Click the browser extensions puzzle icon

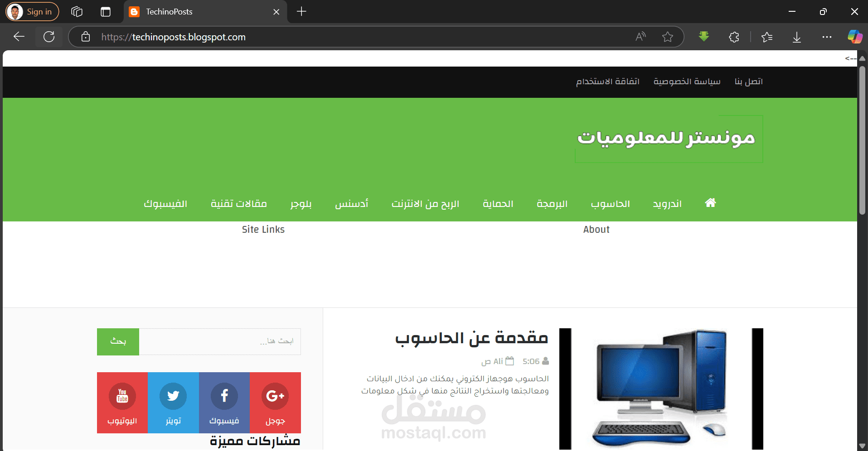click(x=734, y=37)
